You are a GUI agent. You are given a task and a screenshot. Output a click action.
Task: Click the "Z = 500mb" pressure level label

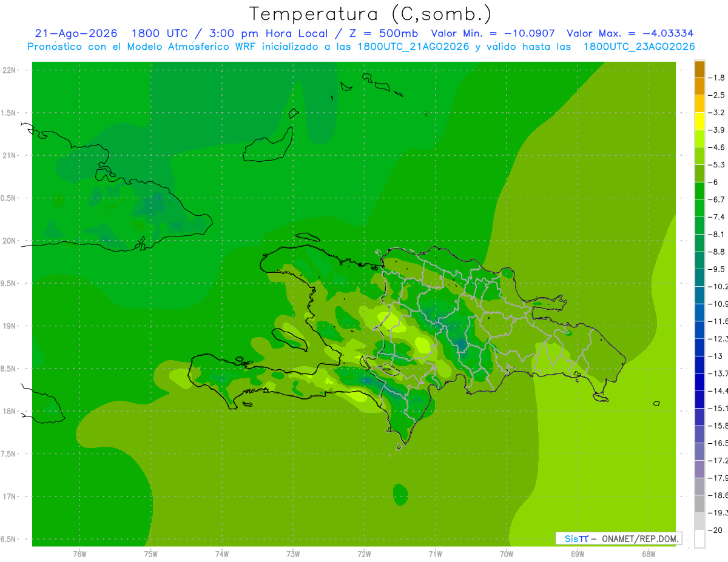point(383,33)
